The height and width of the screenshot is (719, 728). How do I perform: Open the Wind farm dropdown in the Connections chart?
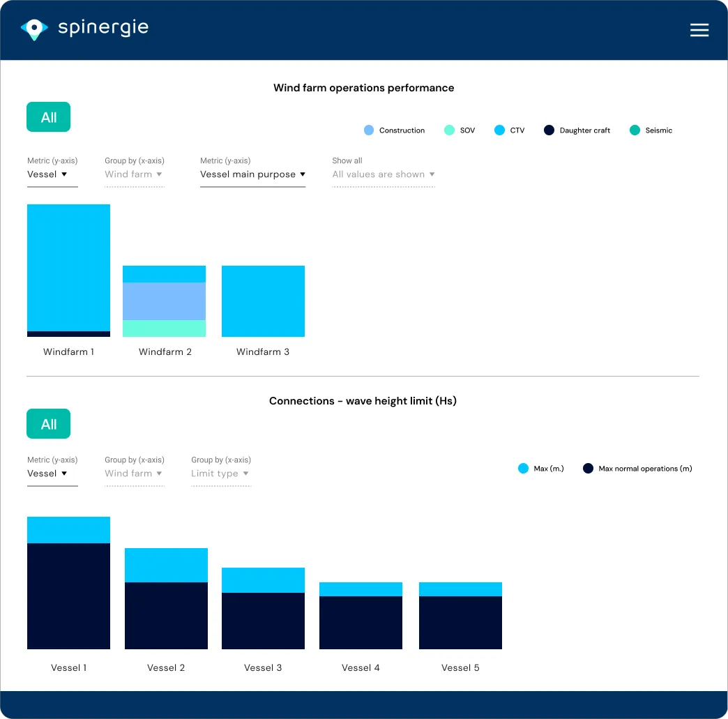coord(134,474)
